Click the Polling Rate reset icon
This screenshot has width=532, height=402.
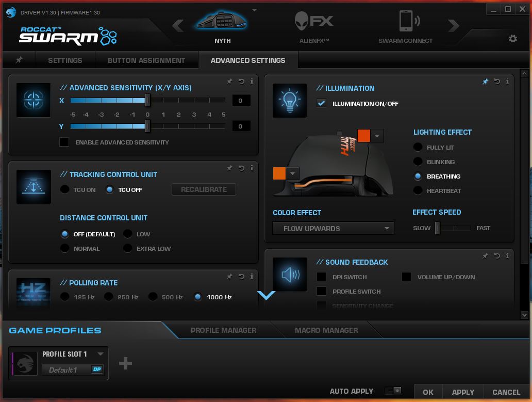(240, 276)
